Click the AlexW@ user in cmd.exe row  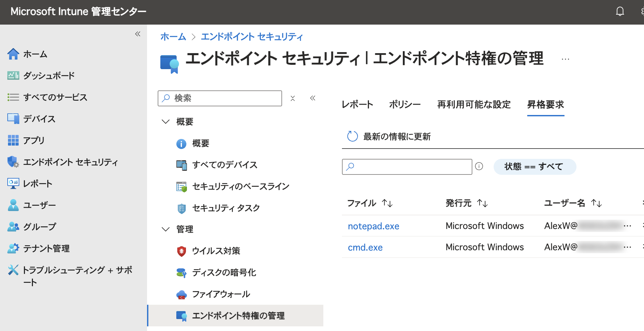[x=587, y=247]
